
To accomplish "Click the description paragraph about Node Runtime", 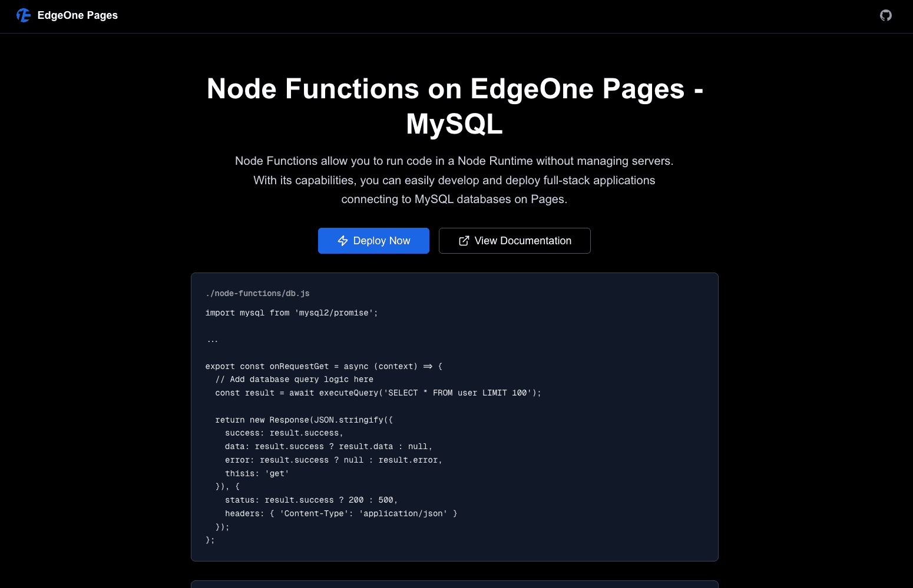I will tap(454, 180).
